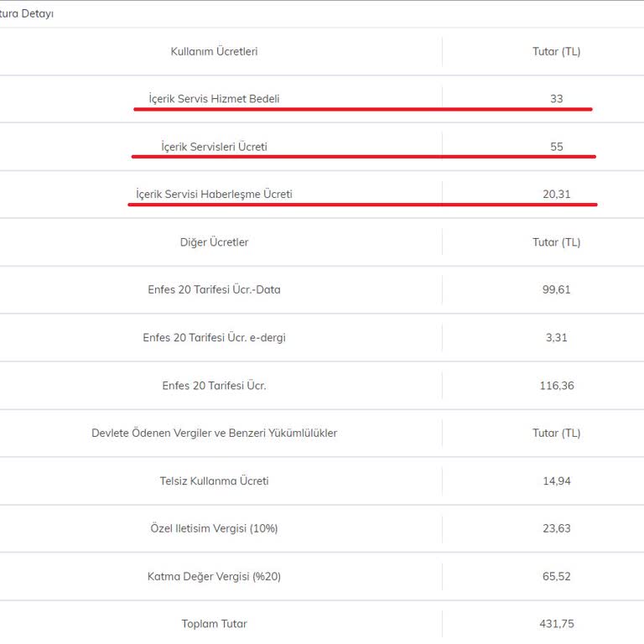The image size is (644, 644).
Task: Click the Diğer Ücretler section header
Action: click(x=214, y=242)
